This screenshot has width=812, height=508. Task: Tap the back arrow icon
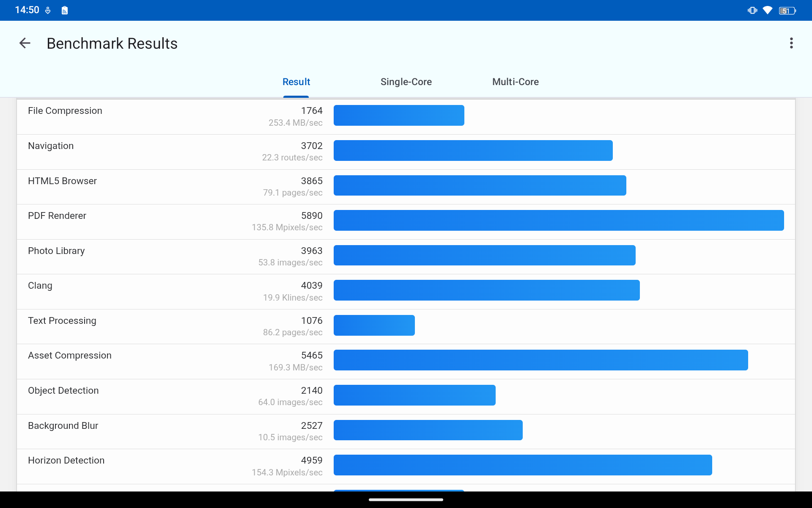click(x=25, y=43)
